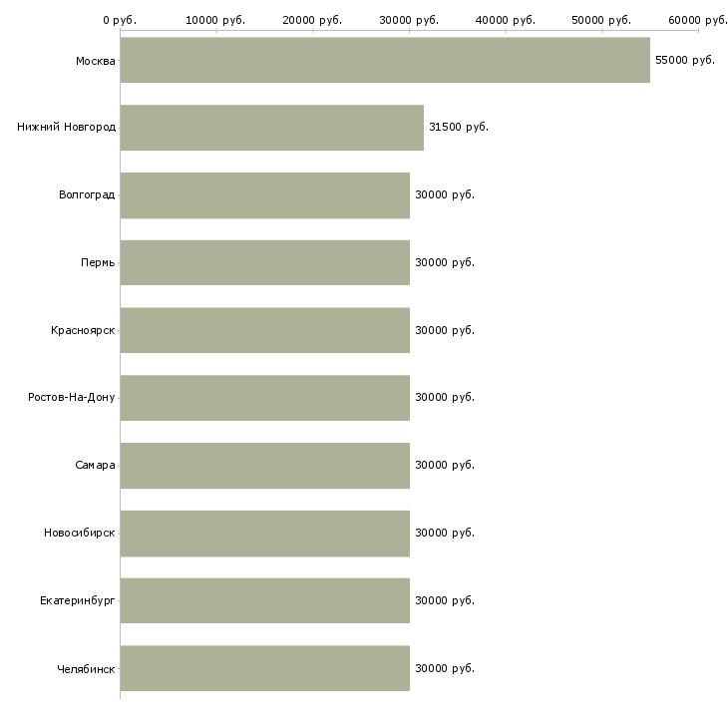This screenshot has height=728, width=728.
Task: Click the Москва bar in the chart
Action: [x=385, y=61]
